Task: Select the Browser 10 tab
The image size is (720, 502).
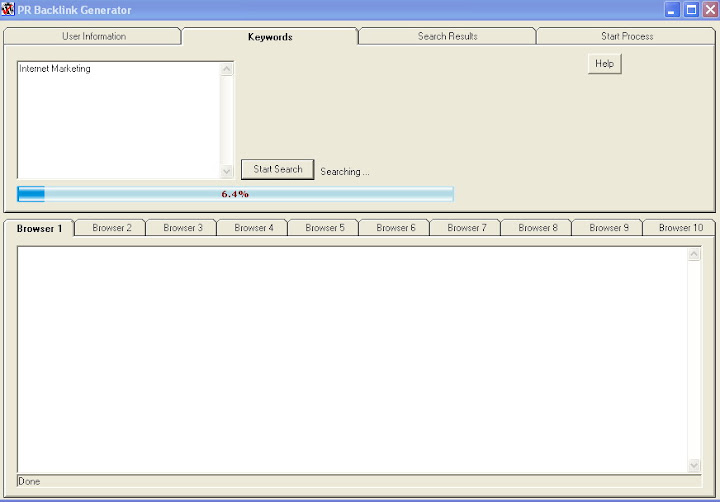Action: click(x=681, y=228)
